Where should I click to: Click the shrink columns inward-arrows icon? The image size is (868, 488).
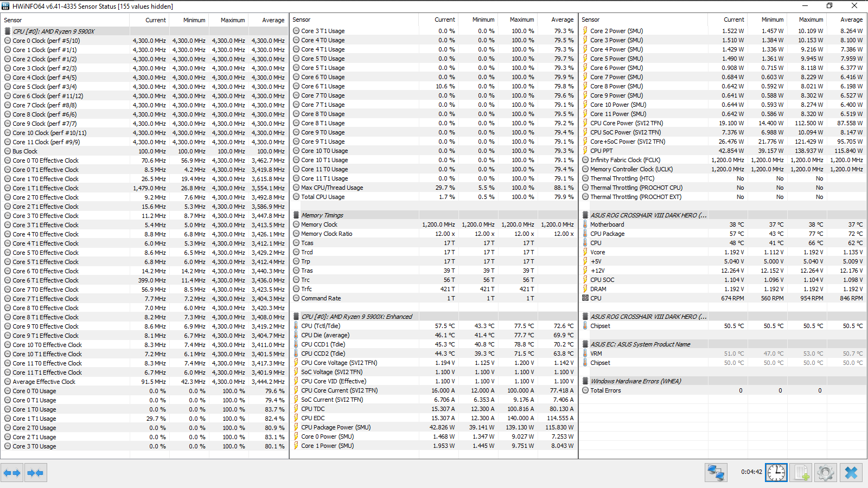click(x=35, y=473)
